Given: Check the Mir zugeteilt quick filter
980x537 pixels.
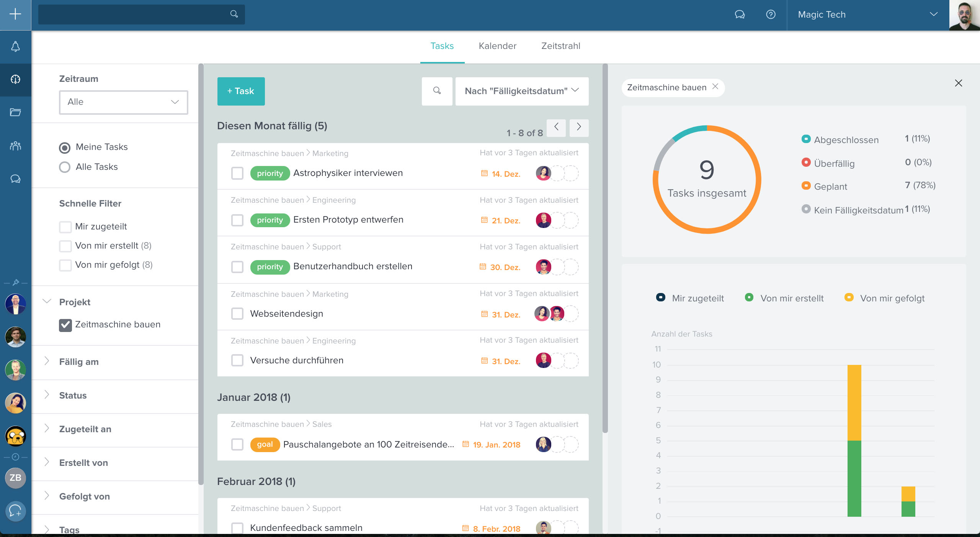Looking at the screenshot, I should 65,227.
